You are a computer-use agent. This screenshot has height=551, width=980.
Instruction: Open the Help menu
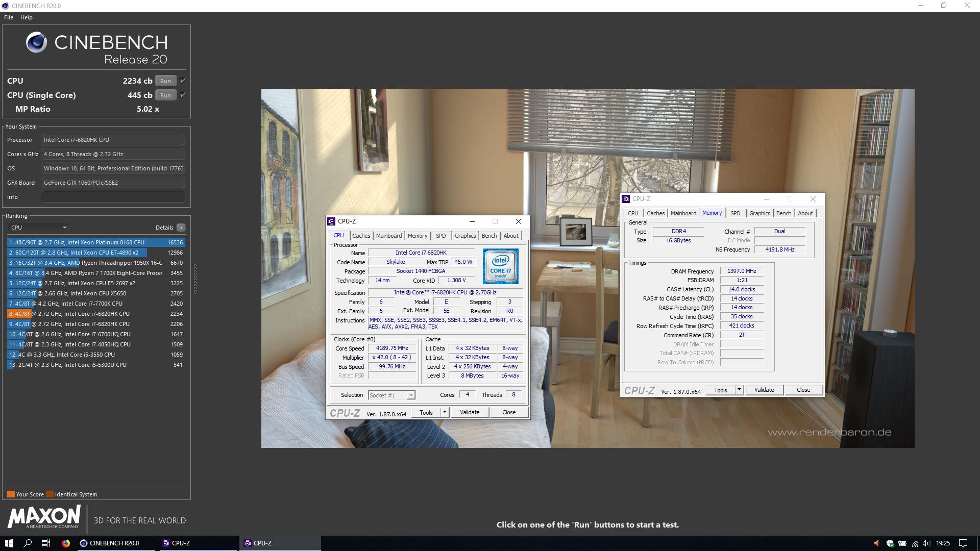point(27,17)
